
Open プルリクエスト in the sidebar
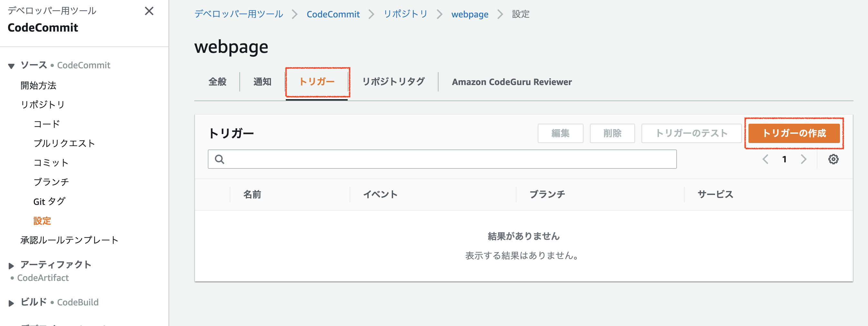point(64,143)
